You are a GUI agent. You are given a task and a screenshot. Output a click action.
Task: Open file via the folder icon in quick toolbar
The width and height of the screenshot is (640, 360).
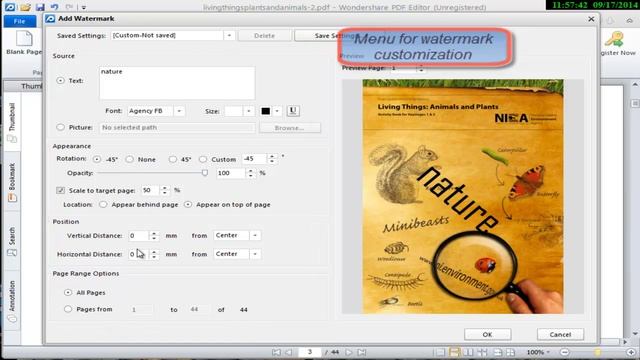point(25,7)
